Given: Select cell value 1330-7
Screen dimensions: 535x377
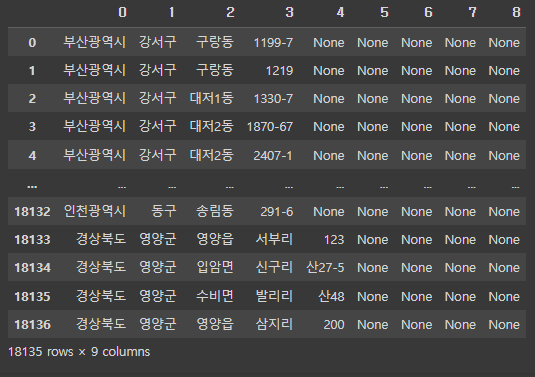Looking at the screenshot, I should coord(273,99).
